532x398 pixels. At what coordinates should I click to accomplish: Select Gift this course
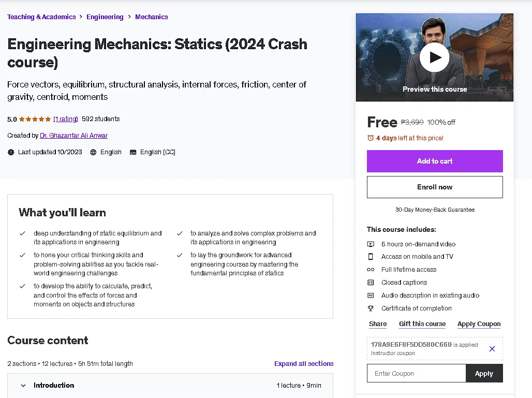(x=422, y=323)
